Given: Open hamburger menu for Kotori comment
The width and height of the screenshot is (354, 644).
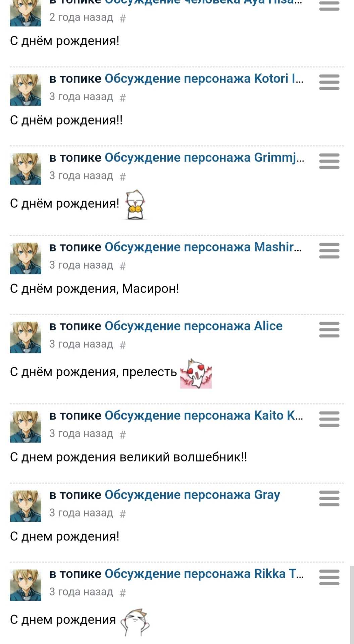Looking at the screenshot, I should [329, 82].
